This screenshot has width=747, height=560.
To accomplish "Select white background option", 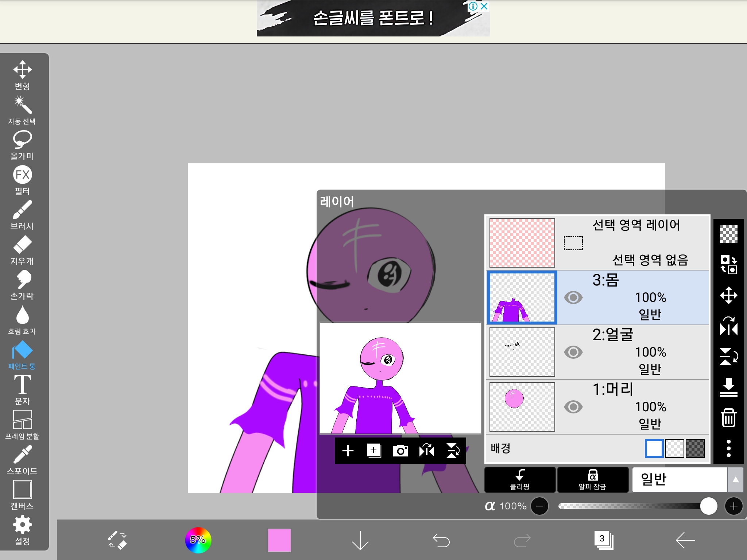I will [x=654, y=448].
